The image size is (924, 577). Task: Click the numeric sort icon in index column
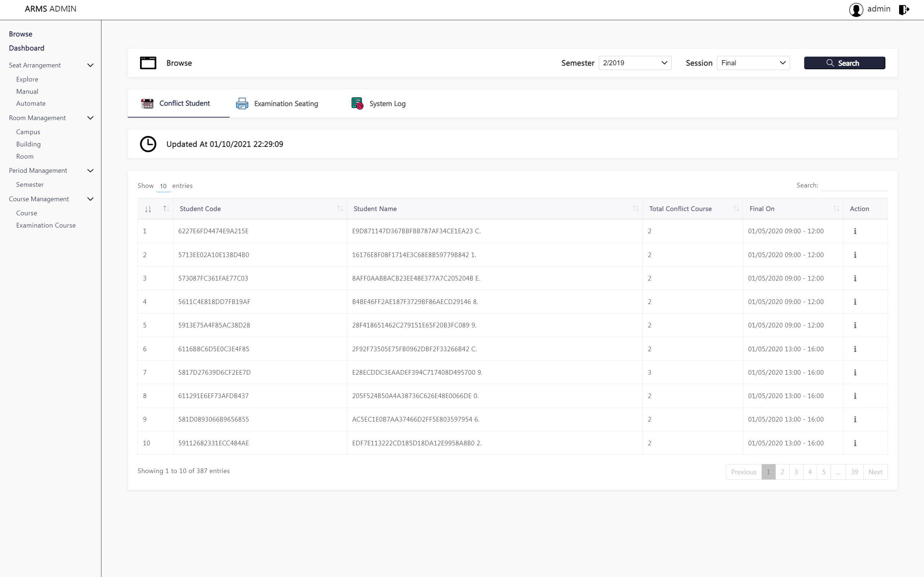[148, 209]
